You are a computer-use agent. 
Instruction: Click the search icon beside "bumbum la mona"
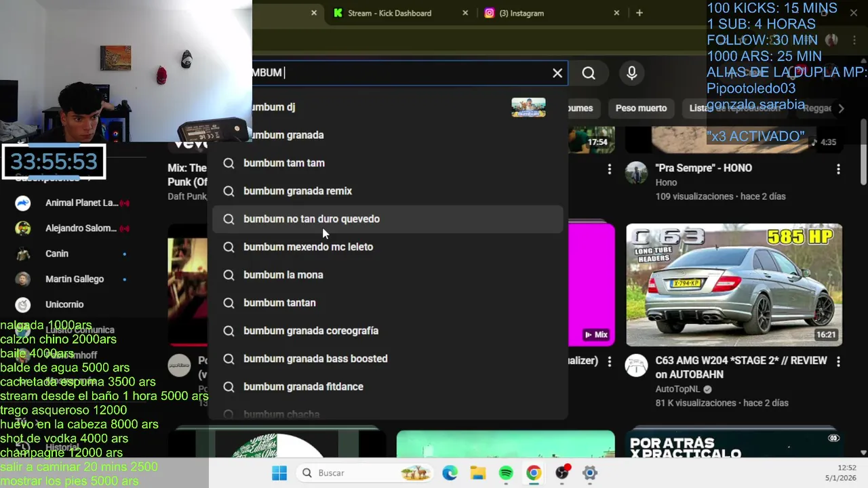click(229, 274)
